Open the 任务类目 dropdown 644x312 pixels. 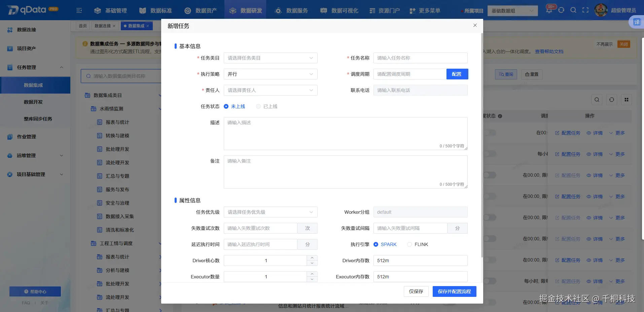click(x=270, y=58)
